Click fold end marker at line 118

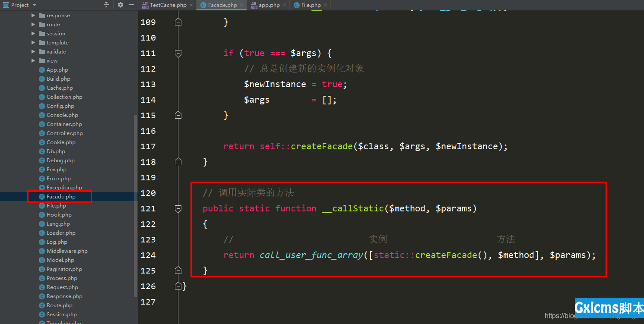pyautogui.click(x=178, y=162)
